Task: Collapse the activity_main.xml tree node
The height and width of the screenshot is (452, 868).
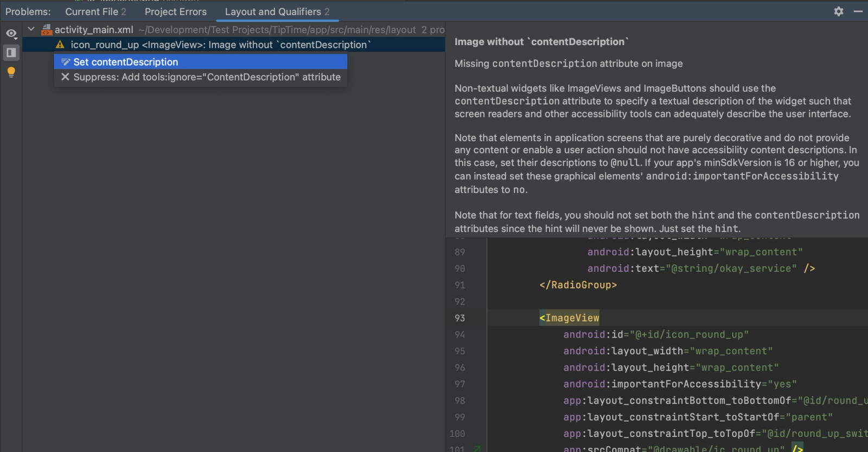Action: click(31, 29)
